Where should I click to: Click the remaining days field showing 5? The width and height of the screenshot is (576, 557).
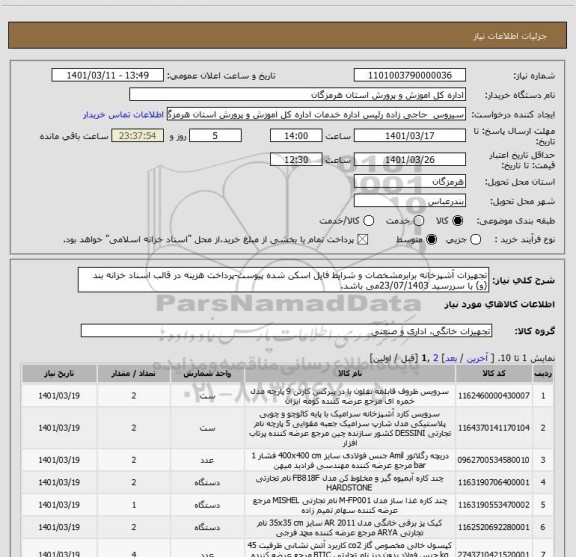pos(215,136)
